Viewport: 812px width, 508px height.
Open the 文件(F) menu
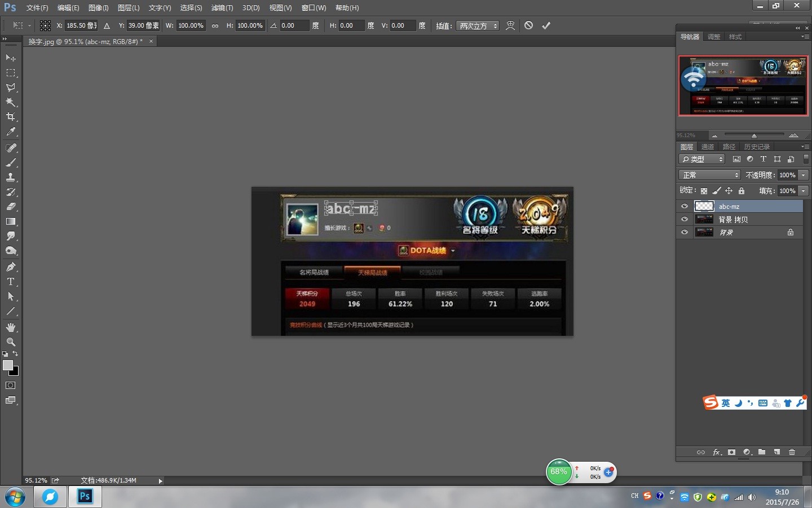coord(37,8)
